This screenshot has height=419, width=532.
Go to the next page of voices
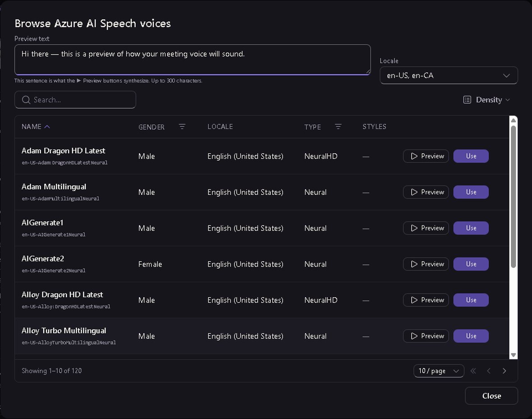504,371
